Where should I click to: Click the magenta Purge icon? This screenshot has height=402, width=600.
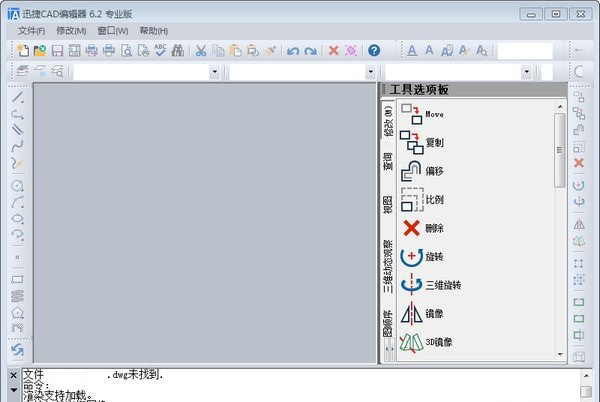click(x=351, y=50)
